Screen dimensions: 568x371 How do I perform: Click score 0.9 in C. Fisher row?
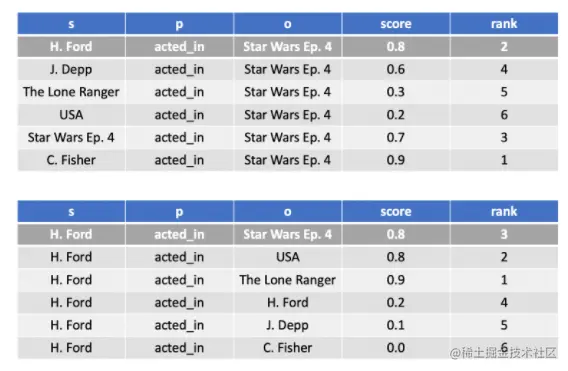point(396,160)
